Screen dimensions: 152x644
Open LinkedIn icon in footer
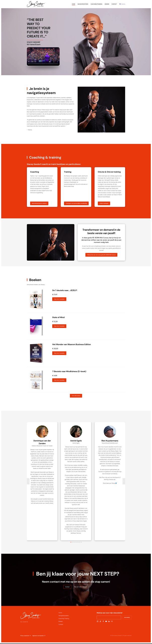coord(109,621)
